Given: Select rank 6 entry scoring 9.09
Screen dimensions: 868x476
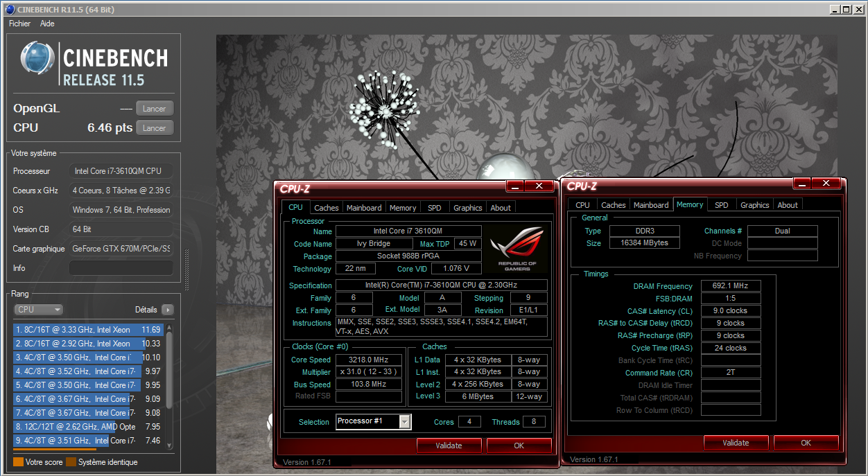Looking at the screenshot, I should [x=88, y=399].
